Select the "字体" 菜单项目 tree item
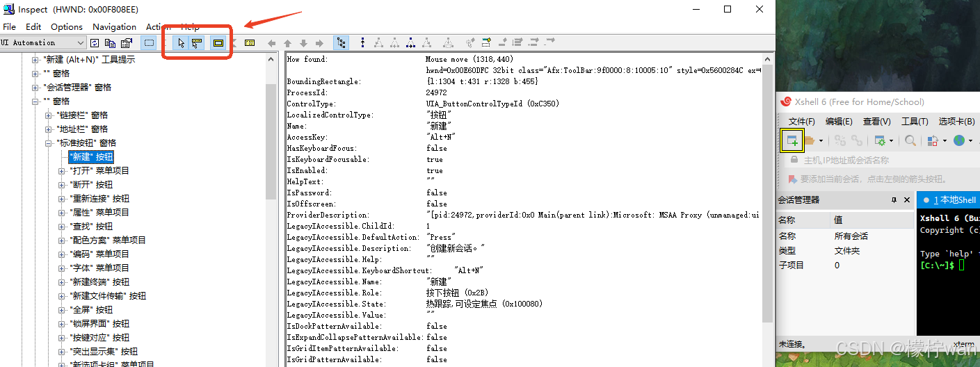The height and width of the screenshot is (367, 980). point(99,268)
